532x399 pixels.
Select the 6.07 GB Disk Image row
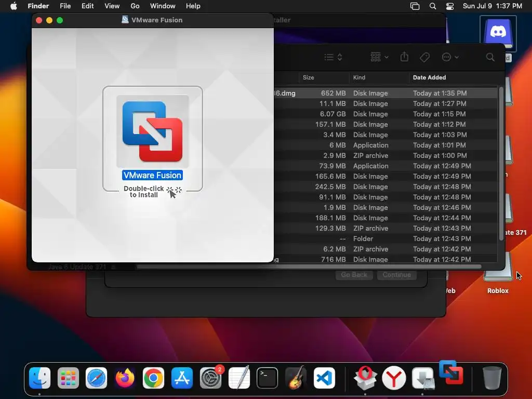point(386,114)
